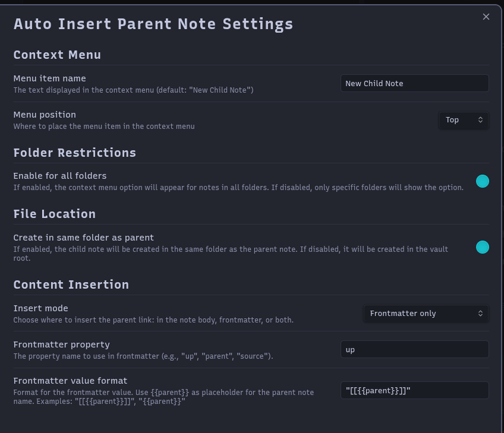Viewport: 504px width, 433px height.
Task: Open the Menu position dropdown showing Top
Action: tap(464, 120)
